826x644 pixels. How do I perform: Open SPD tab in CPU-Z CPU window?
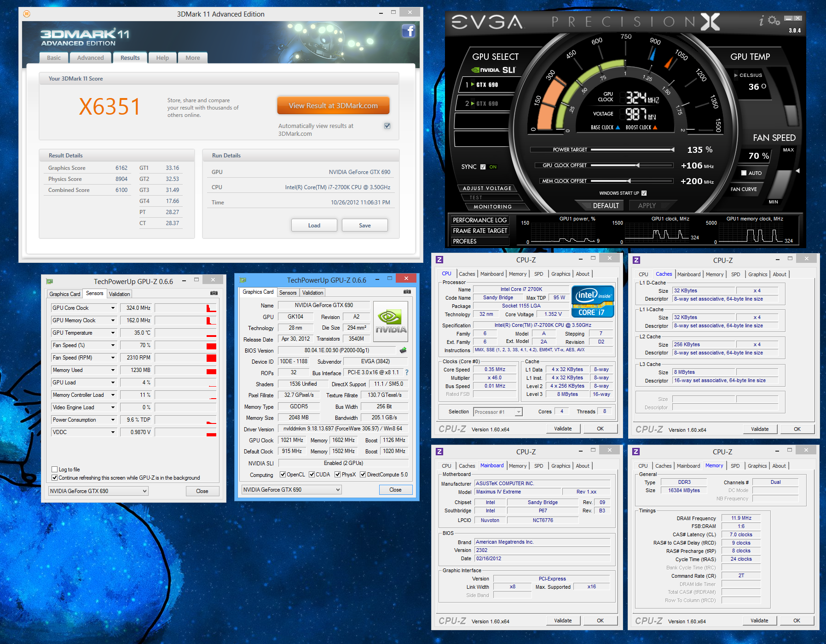(539, 274)
